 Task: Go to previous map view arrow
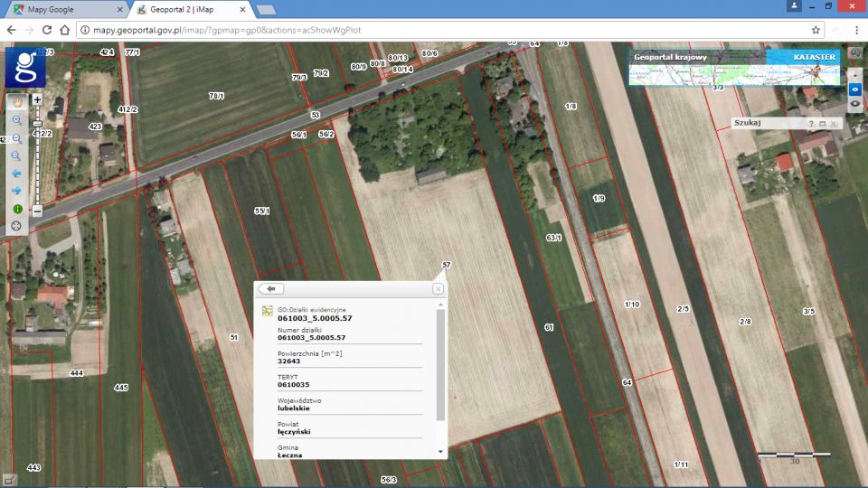pos(17,173)
